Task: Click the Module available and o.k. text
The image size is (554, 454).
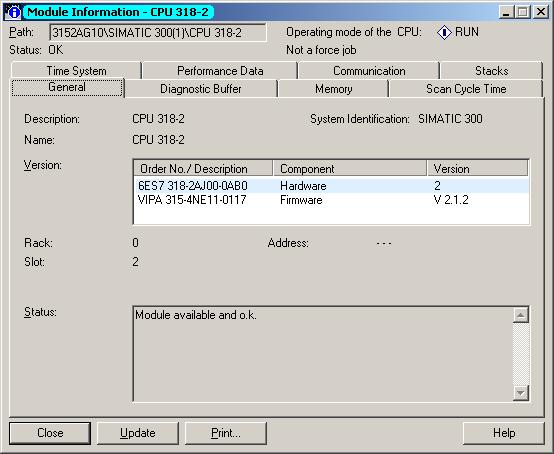Action: pos(196,315)
